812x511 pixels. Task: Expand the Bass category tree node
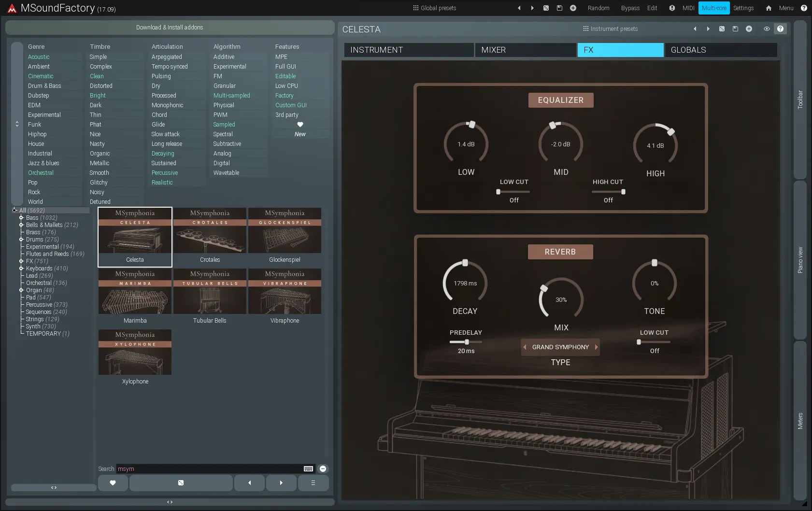pos(21,218)
